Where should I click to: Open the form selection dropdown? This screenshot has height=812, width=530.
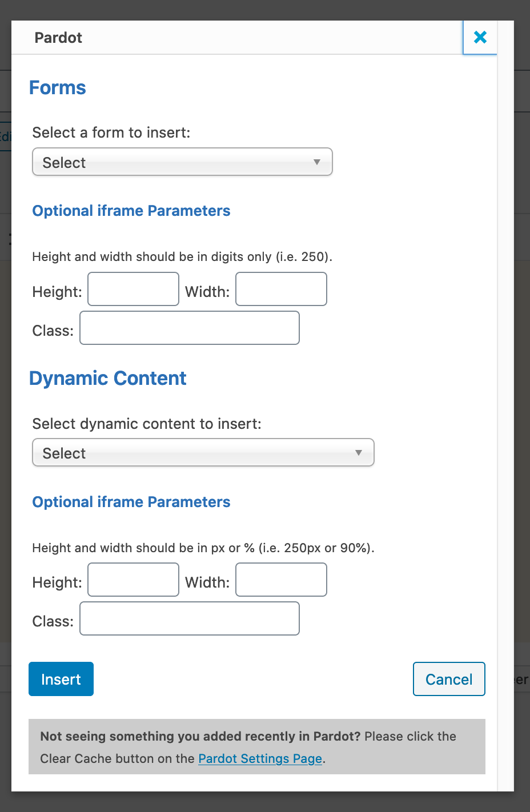click(x=182, y=162)
